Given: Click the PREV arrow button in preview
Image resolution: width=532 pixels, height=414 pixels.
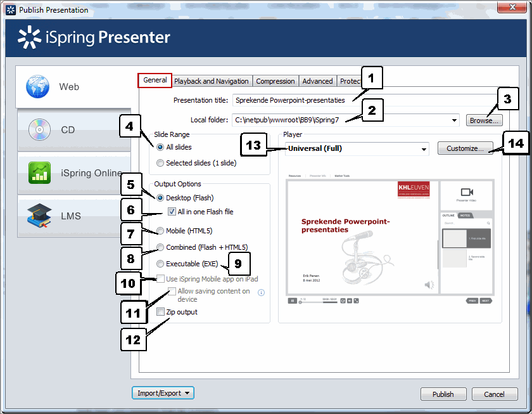Looking at the screenshot, I should (x=472, y=301).
